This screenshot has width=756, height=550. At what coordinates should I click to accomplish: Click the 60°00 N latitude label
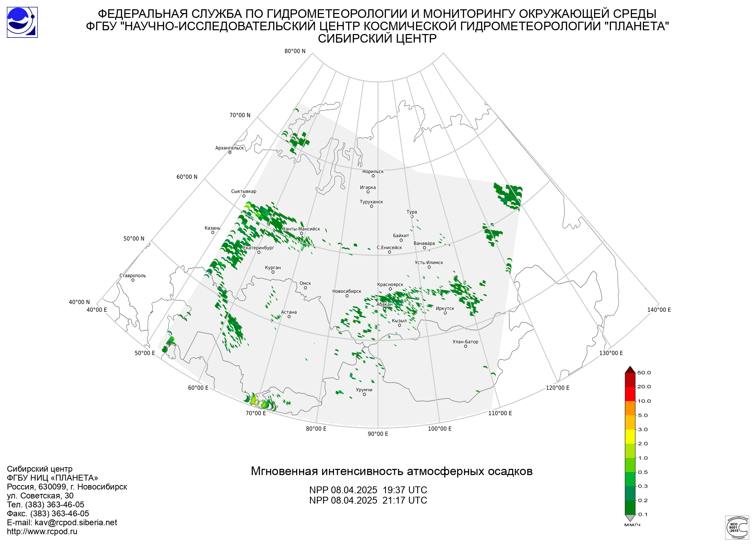[x=187, y=177]
